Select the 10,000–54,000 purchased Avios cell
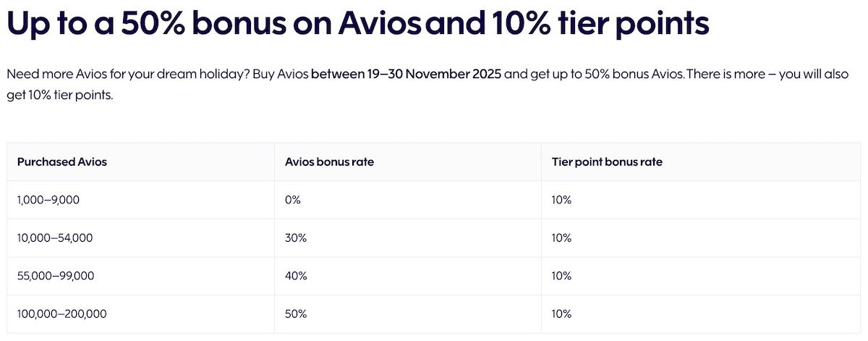Viewport: 868px width, 341px height. pyautogui.click(x=55, y=238)
